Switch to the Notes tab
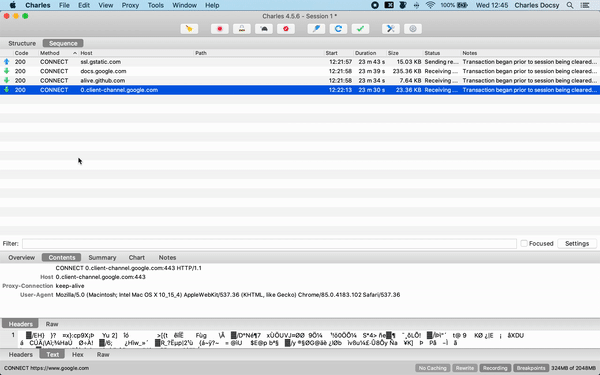This screenshot has height=375, width=600. tap(167, 258)
